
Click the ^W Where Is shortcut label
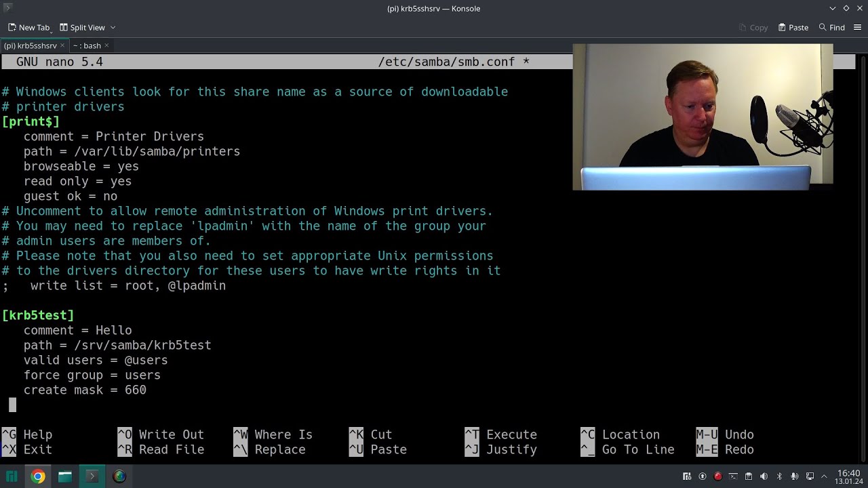pyautogui.click(x=273, y=434)
